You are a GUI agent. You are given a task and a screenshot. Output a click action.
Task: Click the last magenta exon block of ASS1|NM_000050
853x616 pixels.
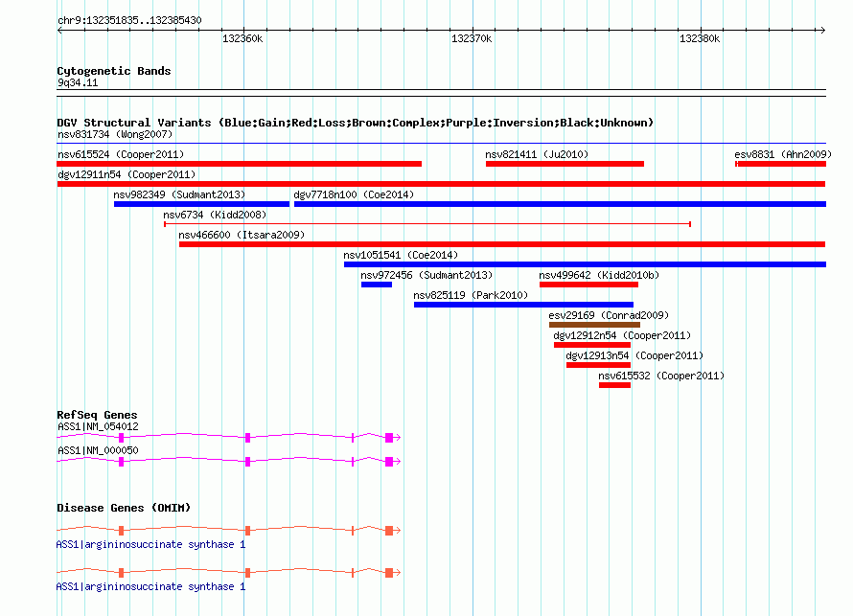coord(389,462)
